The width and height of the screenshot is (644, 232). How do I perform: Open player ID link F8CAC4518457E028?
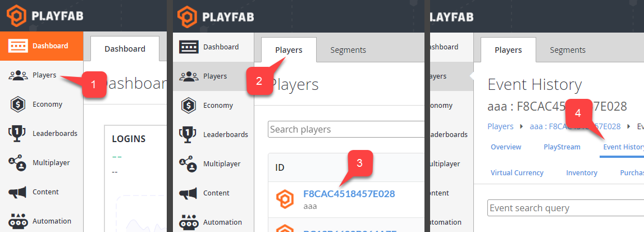349,193
